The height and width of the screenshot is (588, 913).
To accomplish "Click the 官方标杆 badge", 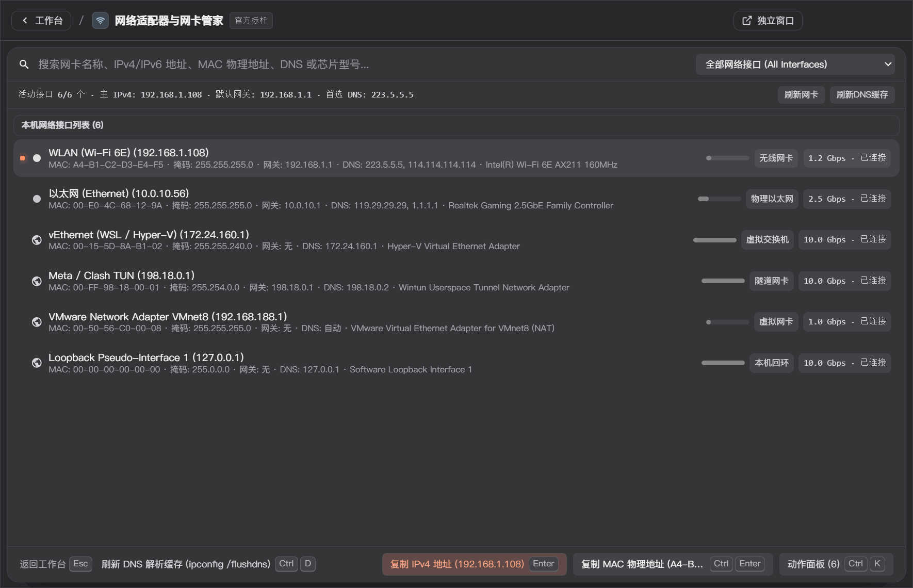I will coord(251,21).
